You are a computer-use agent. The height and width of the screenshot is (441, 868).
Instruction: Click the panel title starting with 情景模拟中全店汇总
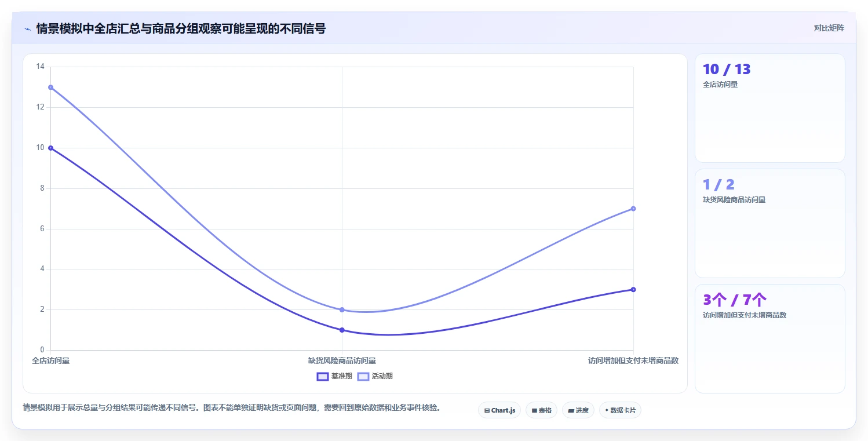[x=181, y=28]
